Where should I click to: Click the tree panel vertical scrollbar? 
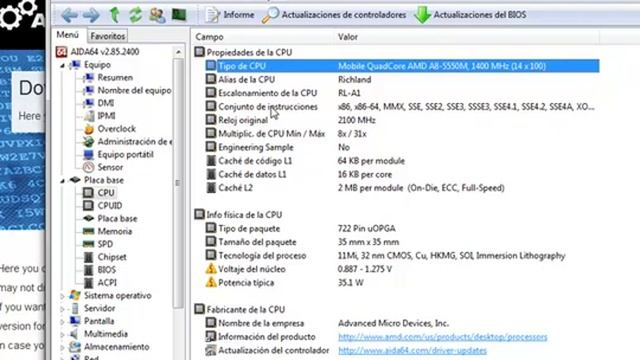coord(178,183)
